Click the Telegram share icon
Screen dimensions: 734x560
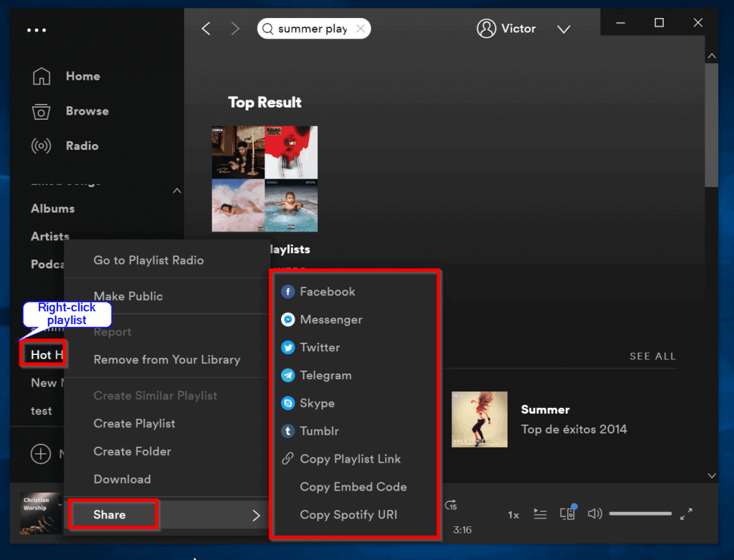point(288,376)
